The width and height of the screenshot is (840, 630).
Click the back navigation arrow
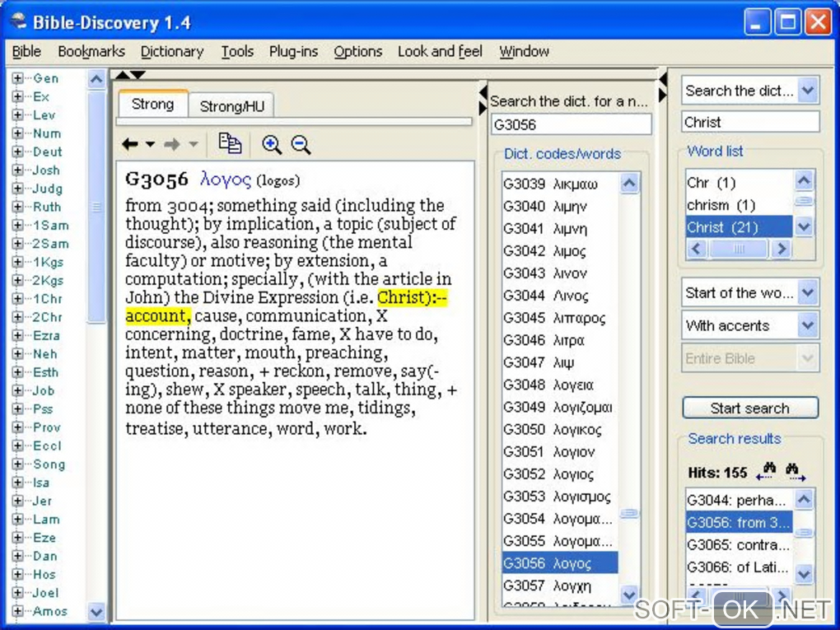pyautogui.click(x=129, y=144)
